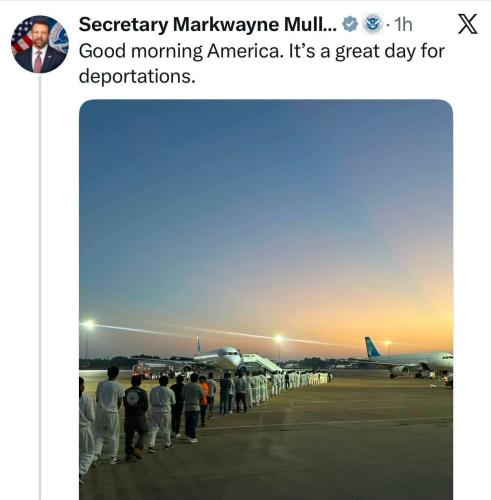
Task: Click the white boarding stairs by the plane
Action: [262, 363]
